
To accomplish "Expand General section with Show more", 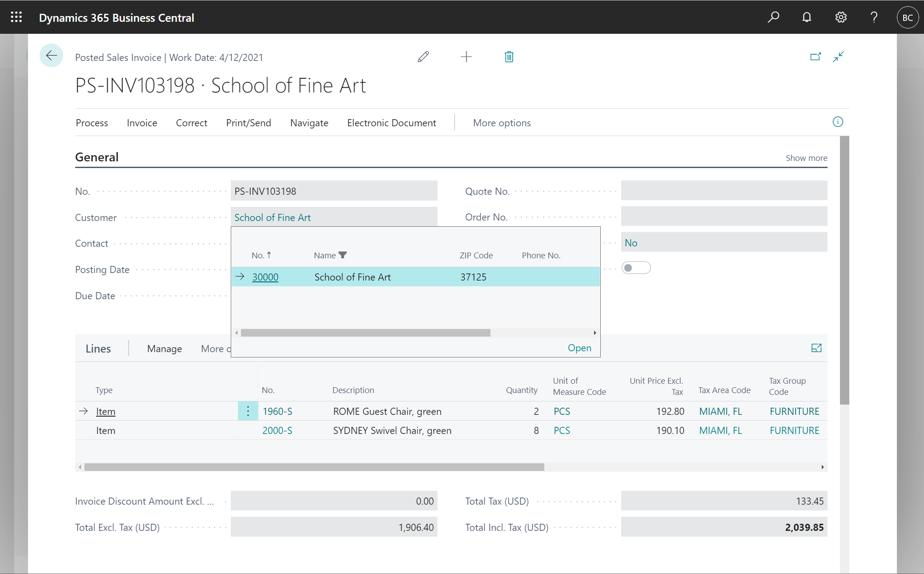I will [806, 158].
